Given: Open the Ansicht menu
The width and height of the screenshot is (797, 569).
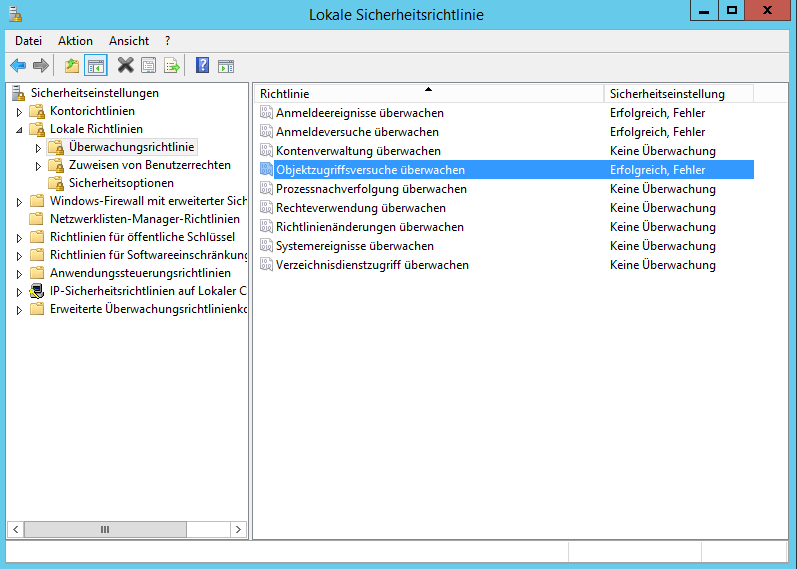Looking at the screenshot, I should click(x=129, y=41).
